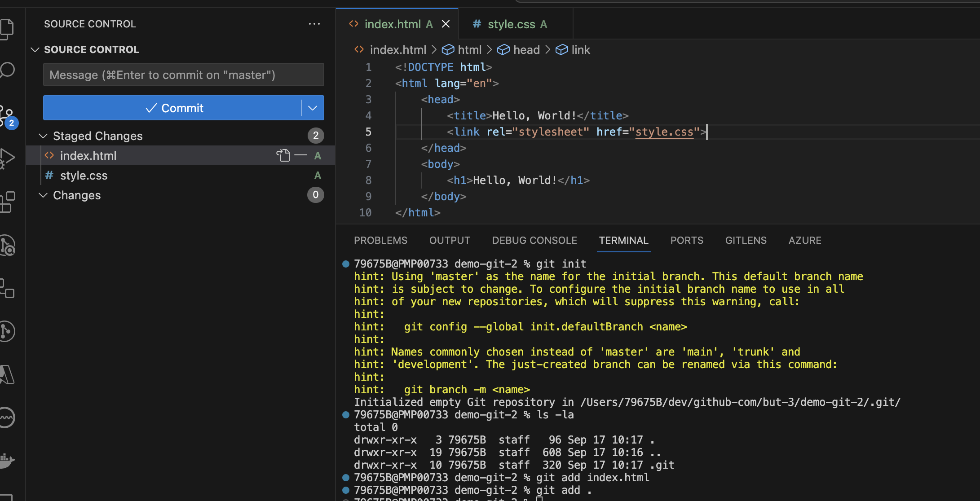Screen dimensions: 980x501
Task: Click the title tag text on line 4
Action: (538, 115)
